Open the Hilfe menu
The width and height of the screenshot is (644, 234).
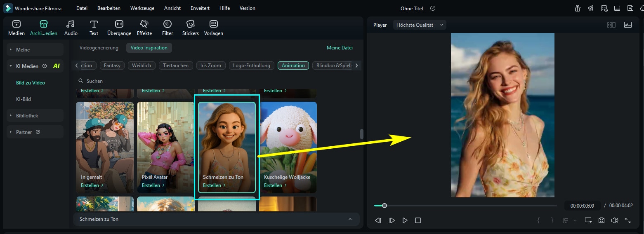pyautogui.click(x=225, y=8)
